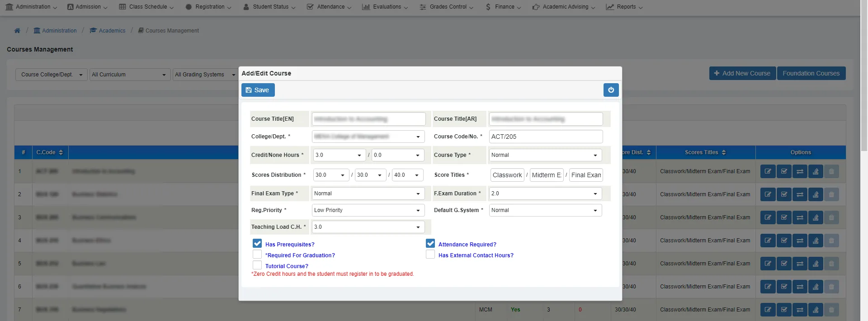Click the Course Title[EN] input field
Screen dimensions: 868x321
pos(368,119)
